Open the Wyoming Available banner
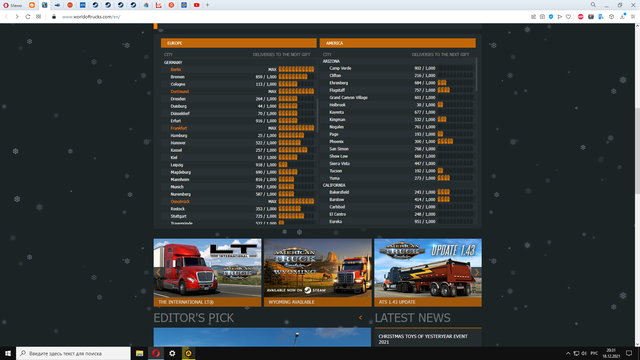This screenshot has width=640, height=360. point(318,273)
